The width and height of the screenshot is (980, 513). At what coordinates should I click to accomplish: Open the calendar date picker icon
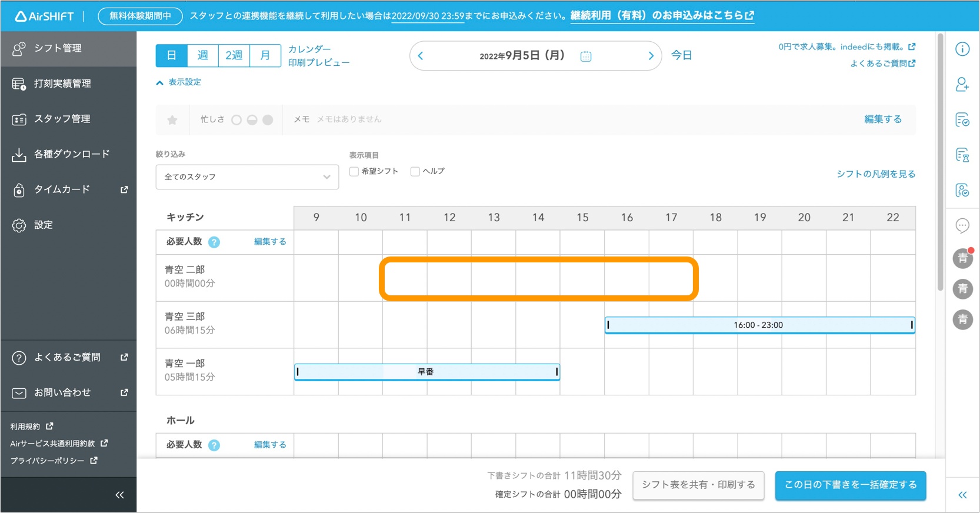(x=586, y=56)
